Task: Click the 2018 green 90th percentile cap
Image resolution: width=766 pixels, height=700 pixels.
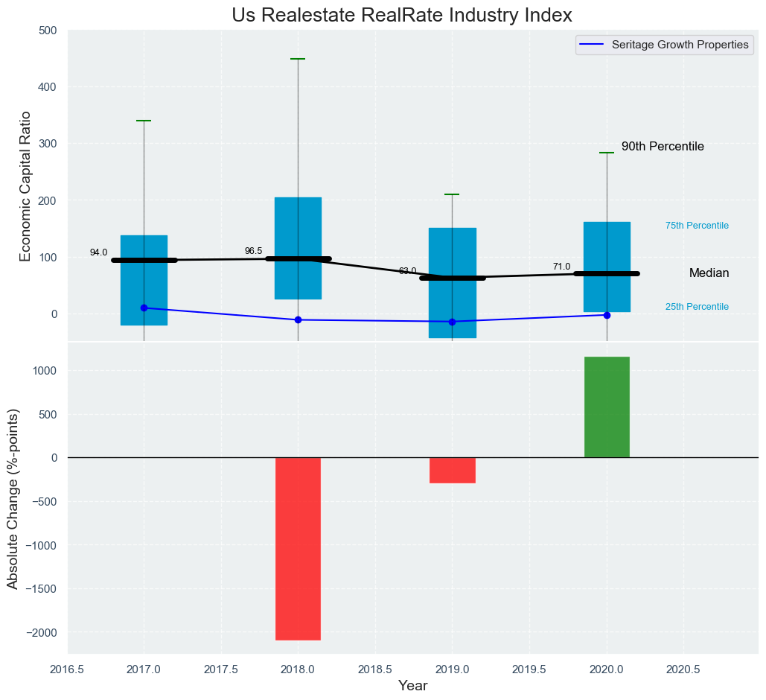Action: (298, 59)
